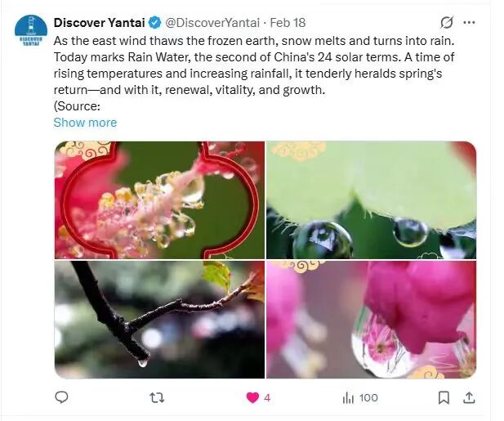Click the Discover Yantai profile avatar

(x=31, y=30)
